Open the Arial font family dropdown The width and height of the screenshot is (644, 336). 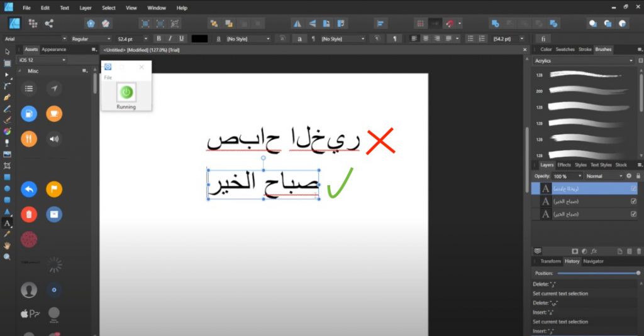[x=35, y=38]
